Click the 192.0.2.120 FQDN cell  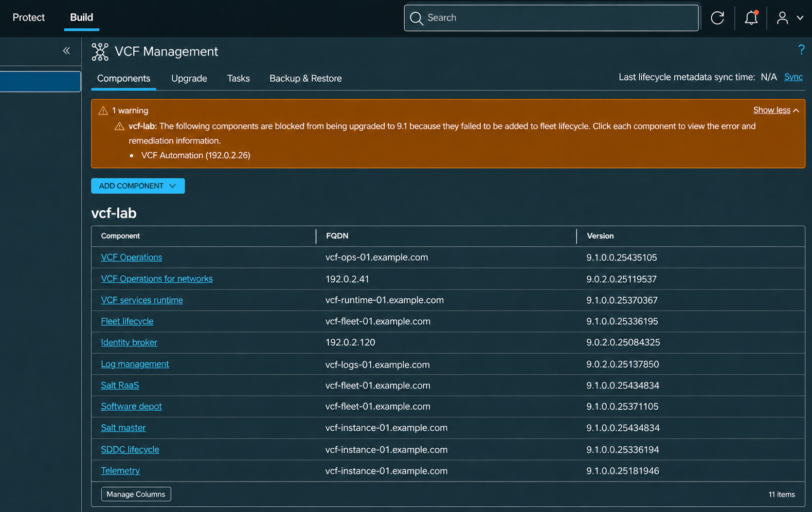coord(350,342)
